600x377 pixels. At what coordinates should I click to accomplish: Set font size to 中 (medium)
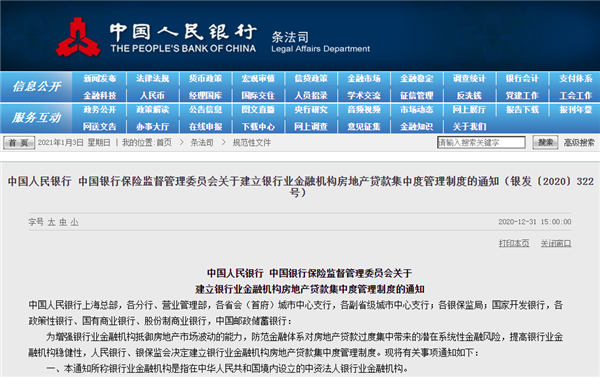[x=63, y=222]
